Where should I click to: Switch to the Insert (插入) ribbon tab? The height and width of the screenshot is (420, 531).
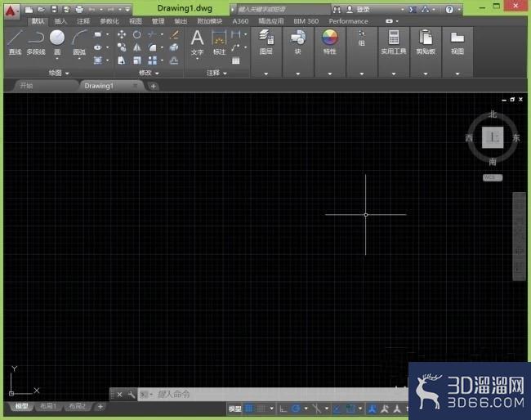60,21
